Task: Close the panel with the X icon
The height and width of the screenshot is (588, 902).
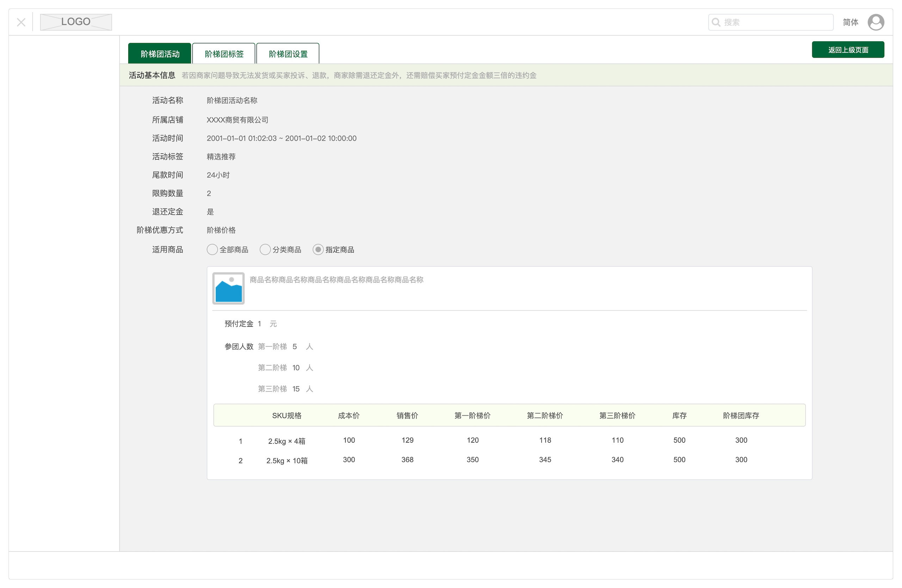Action: tap(21, 22)
